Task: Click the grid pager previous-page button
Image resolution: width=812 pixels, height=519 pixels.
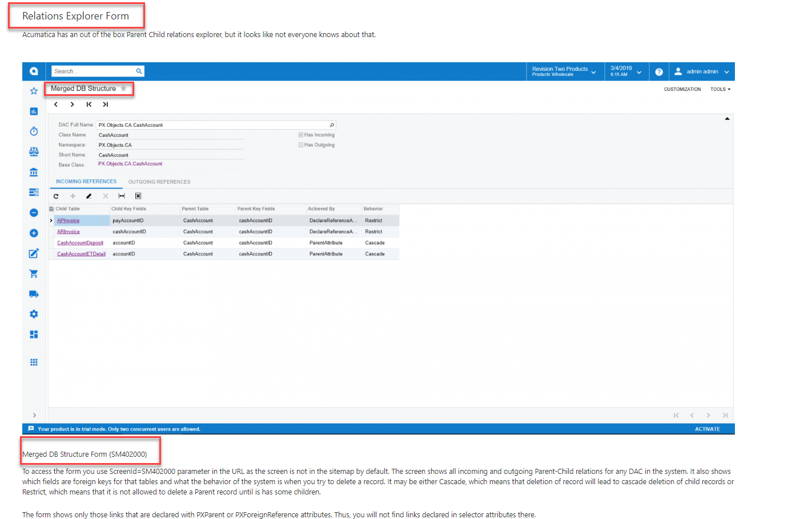Action: pos(692,415)
